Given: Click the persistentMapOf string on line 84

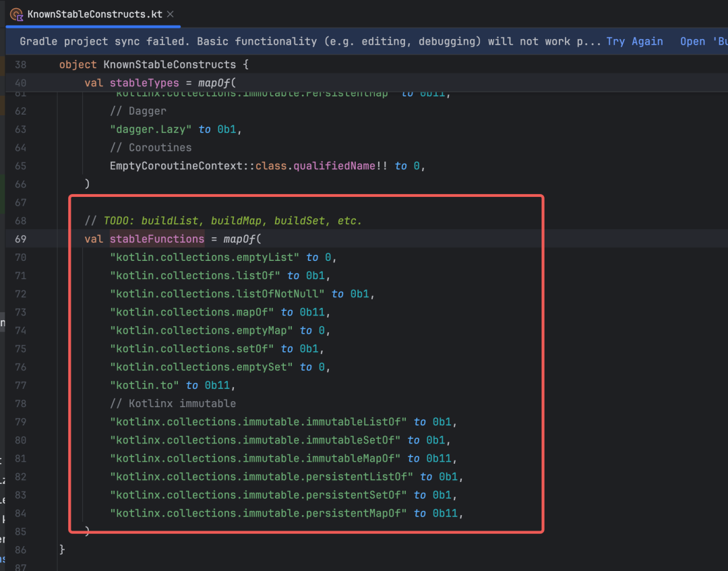Looking at the screenshot, I should [x=258, y=513].
